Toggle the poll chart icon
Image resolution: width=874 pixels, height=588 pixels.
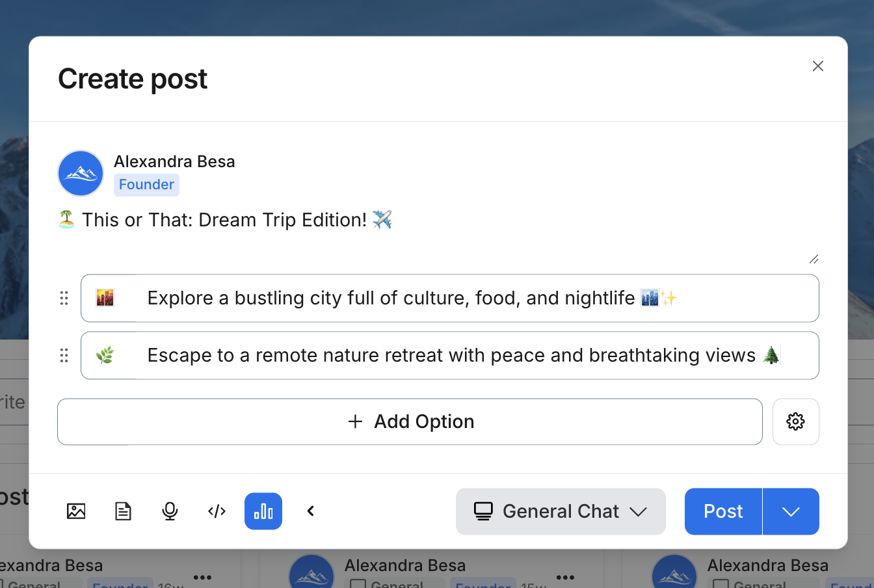[x=263, y=511]
